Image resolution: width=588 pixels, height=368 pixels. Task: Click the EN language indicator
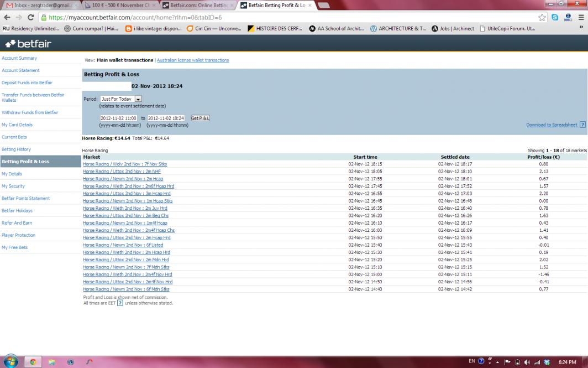472,361
